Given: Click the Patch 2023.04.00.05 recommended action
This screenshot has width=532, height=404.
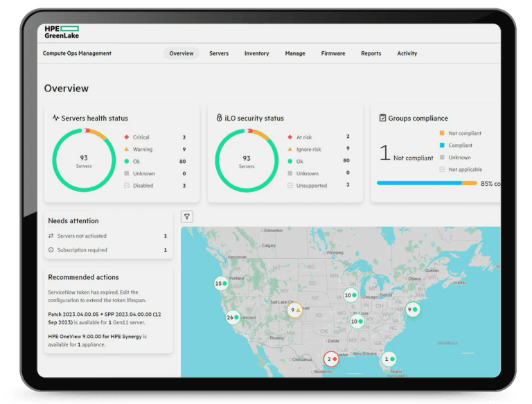Looking at the screenshot, I should [105, 319].
